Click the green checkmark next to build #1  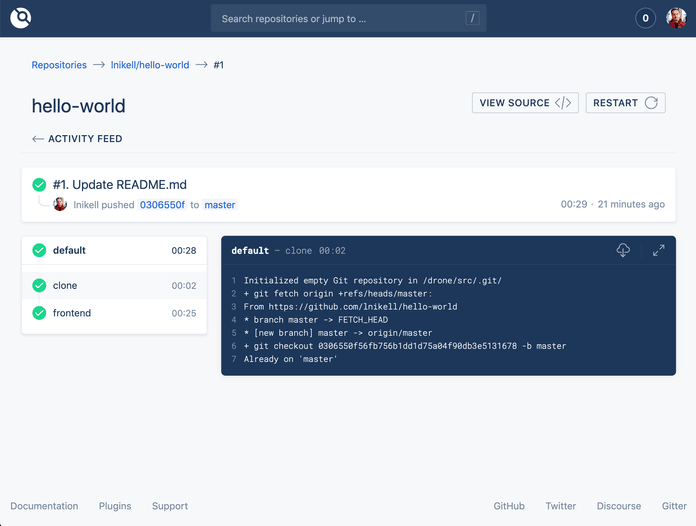click(x=39, y=185)
